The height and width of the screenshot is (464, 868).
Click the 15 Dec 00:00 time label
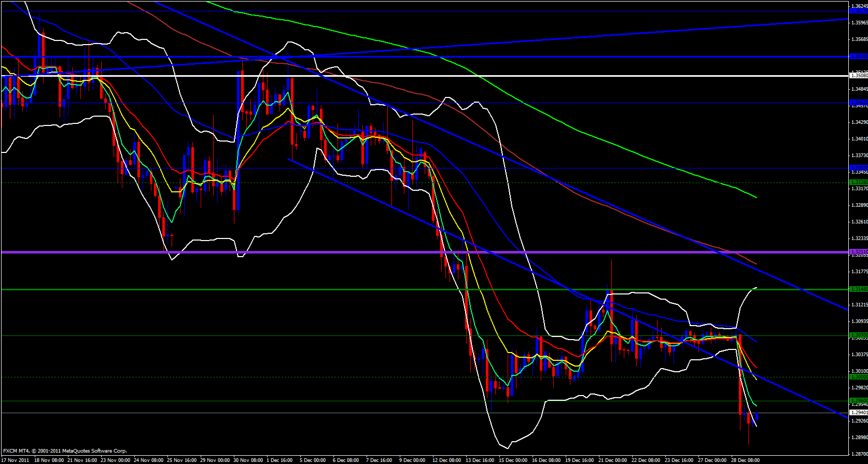513,460
